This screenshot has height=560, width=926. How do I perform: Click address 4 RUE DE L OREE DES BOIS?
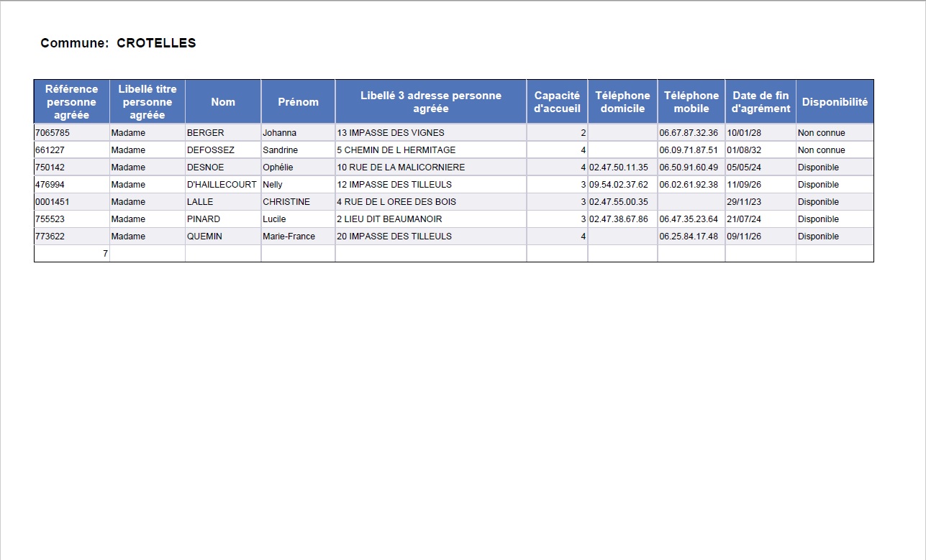coord(396,202)
